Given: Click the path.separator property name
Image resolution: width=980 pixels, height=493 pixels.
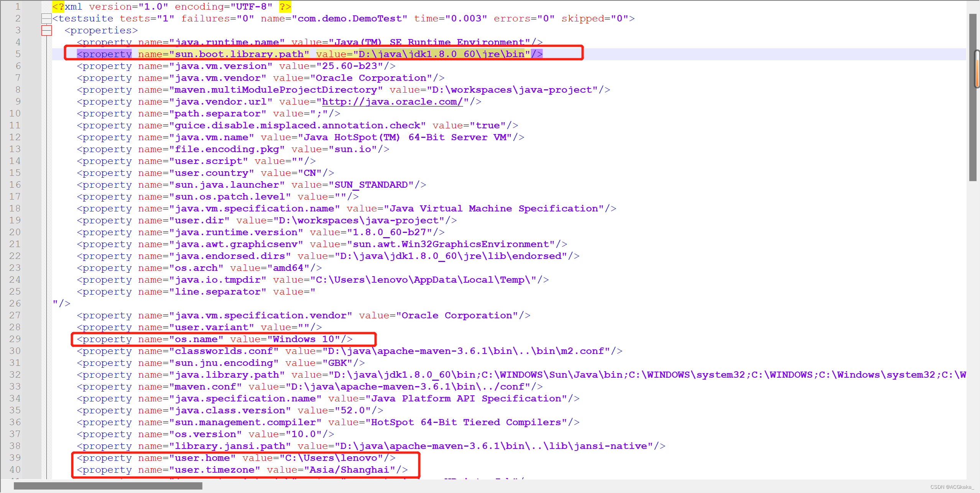Looking at the screenshot, I should tap(218, 113).
